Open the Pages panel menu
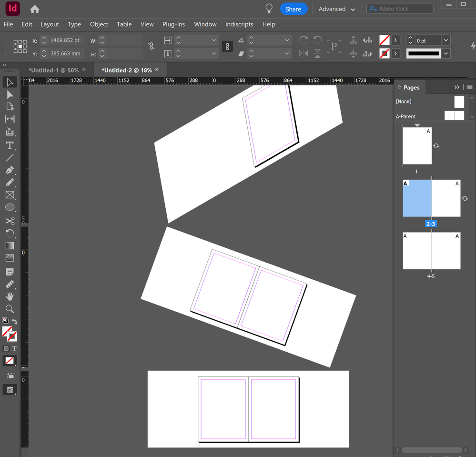 click(470, 87)
